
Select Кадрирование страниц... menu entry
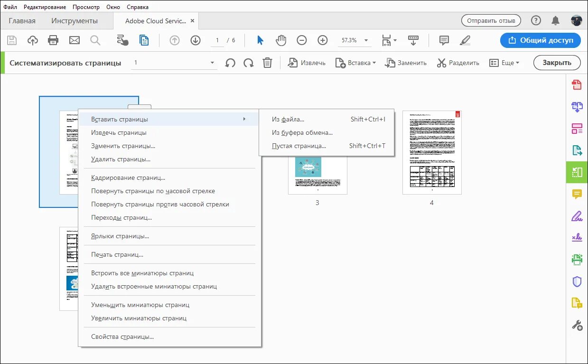point(169,177)
